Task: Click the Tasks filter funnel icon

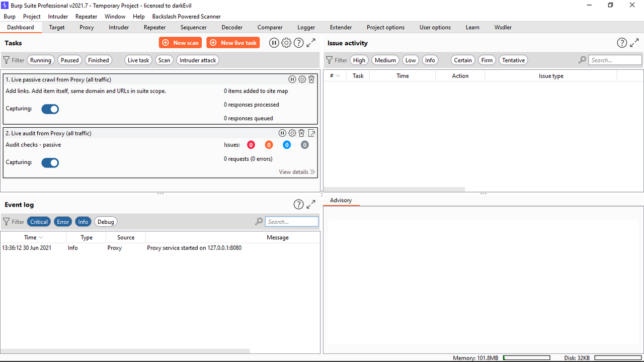Action: pos(7,60)
